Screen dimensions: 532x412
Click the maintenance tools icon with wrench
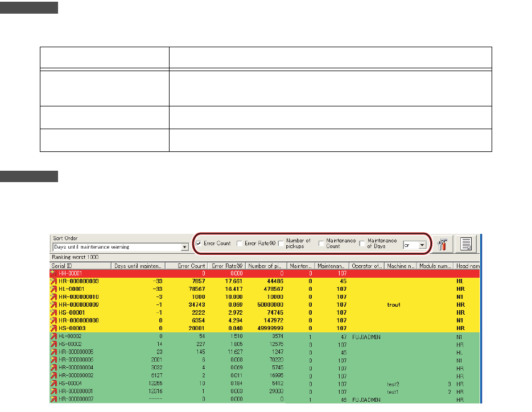coord(442,245)
